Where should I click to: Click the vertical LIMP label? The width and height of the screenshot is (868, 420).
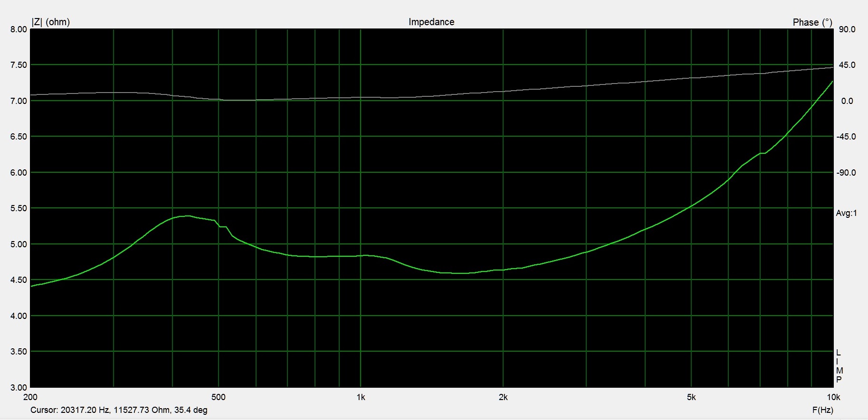tap(839, 366)
